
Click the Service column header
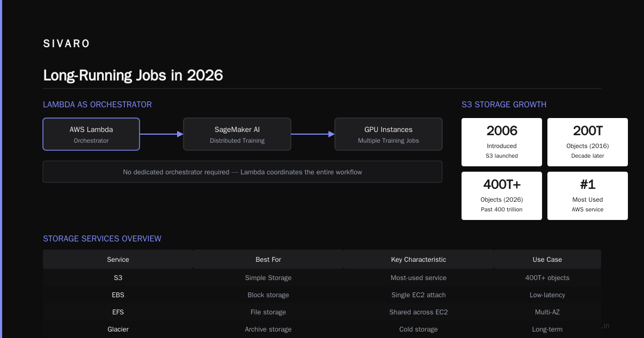[118, 259]
